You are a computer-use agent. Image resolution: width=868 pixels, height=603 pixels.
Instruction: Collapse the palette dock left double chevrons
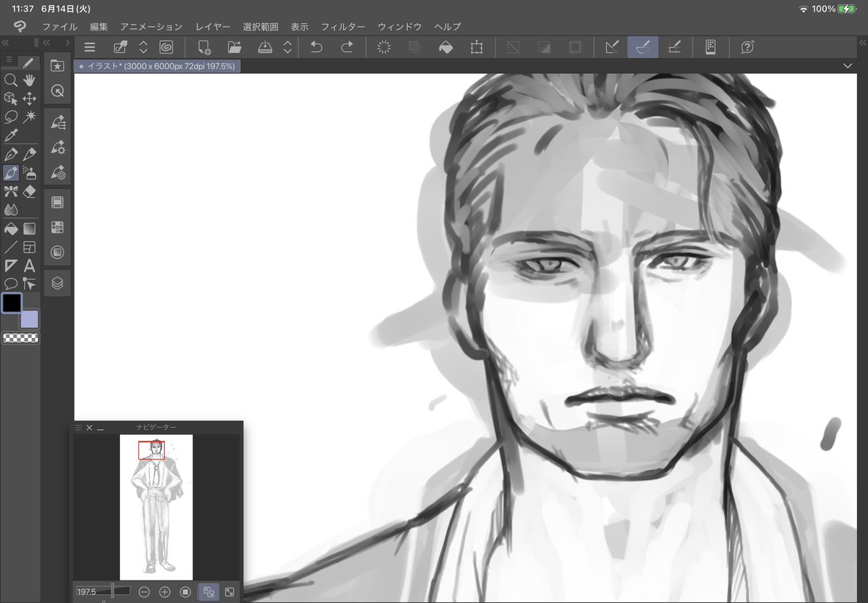coord(46,43)
